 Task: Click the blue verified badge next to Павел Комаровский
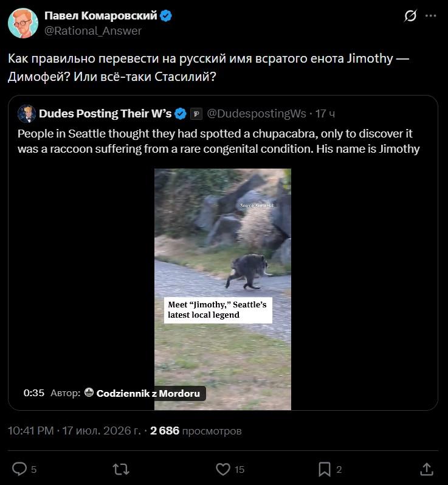point(166,16)
